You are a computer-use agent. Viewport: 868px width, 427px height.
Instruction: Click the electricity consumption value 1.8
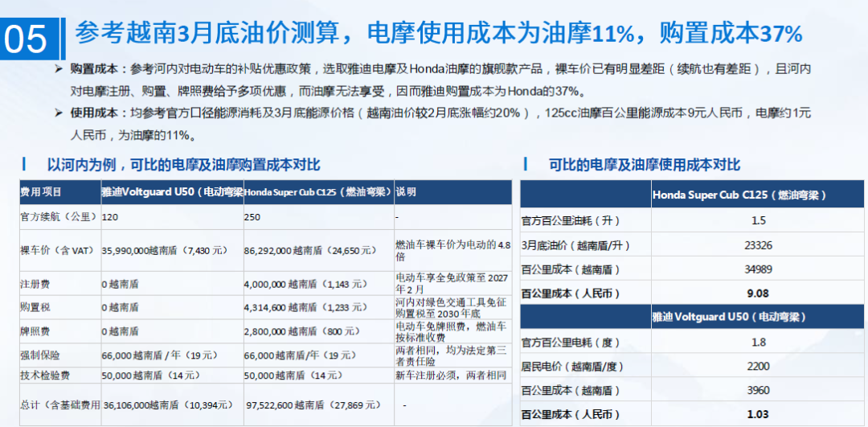[759, 342]
